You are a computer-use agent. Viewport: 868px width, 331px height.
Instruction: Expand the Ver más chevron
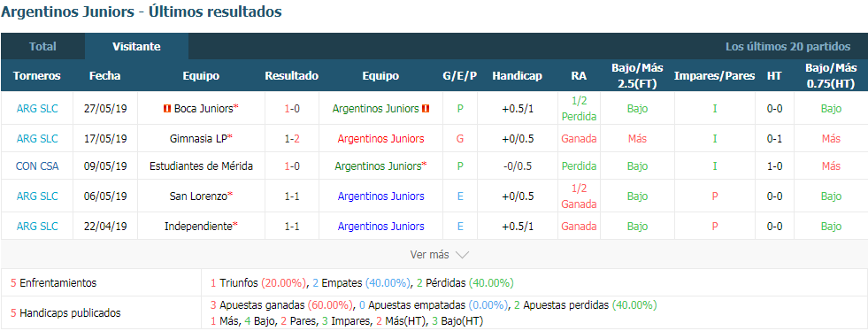click(x=462, y=255)
